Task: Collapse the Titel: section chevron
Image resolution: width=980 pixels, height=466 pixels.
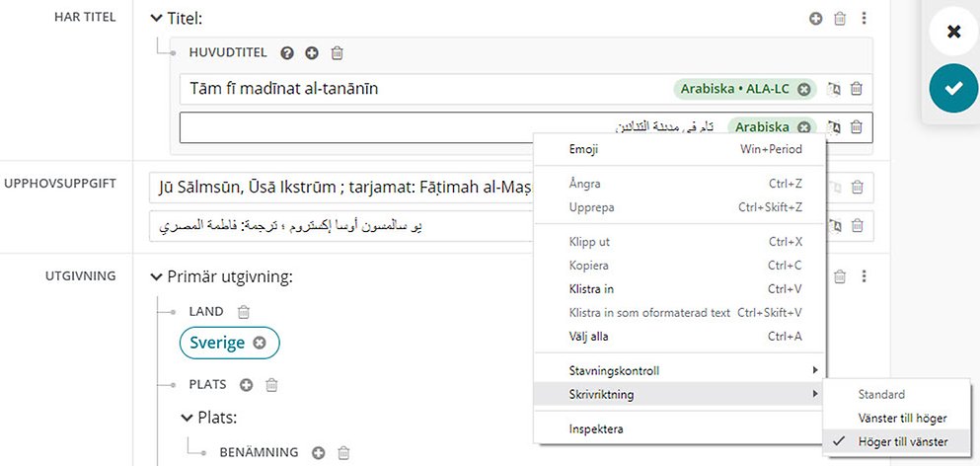Action: 156,19
